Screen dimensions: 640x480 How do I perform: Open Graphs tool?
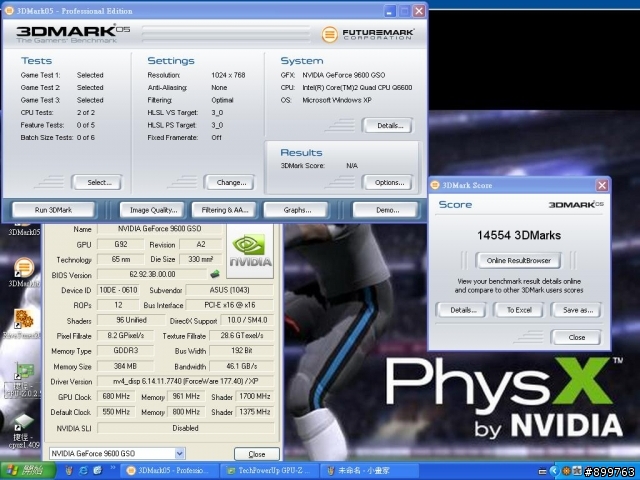(x=297, y=210)
